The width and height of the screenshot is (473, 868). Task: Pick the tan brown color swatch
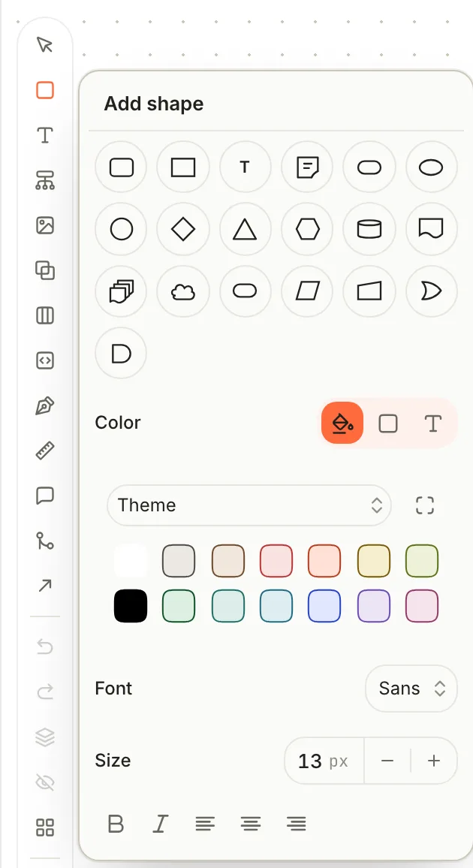(x=228, y=561)
